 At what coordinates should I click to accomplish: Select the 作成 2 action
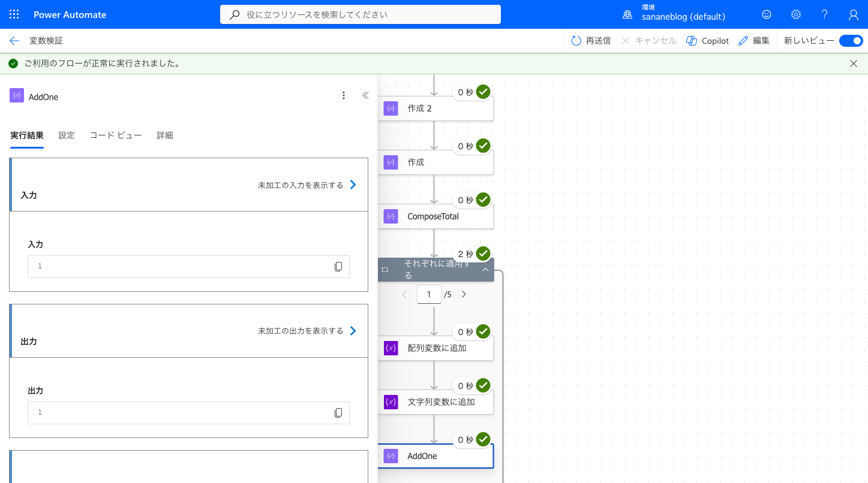tap(435, 108)
